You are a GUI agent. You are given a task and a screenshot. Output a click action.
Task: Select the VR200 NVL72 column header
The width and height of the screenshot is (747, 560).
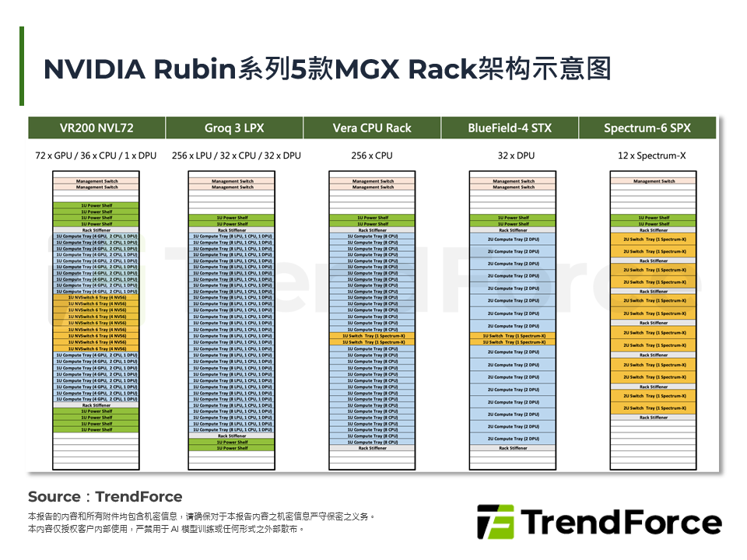coord(96,128)
